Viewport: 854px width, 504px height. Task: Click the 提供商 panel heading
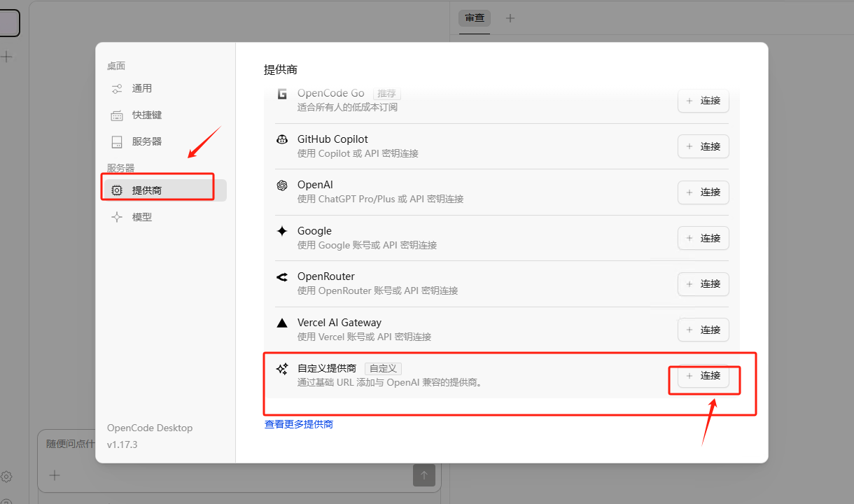coord(281,69)
